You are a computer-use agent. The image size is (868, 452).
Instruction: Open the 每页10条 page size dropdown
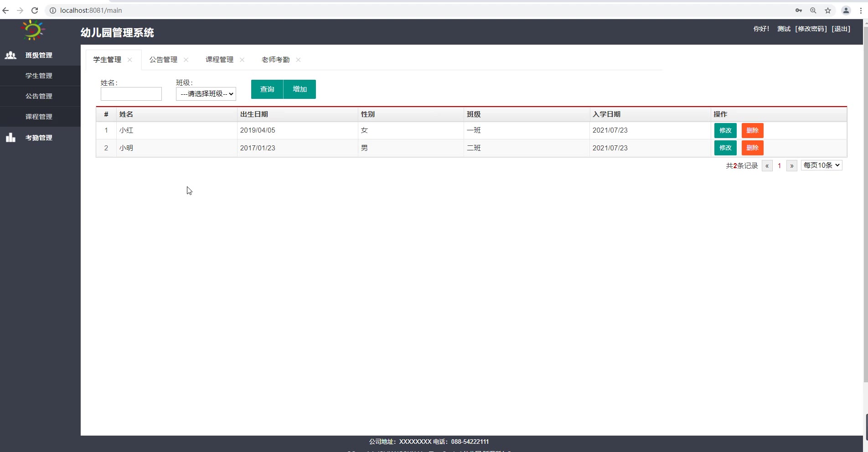pos(821,165)
